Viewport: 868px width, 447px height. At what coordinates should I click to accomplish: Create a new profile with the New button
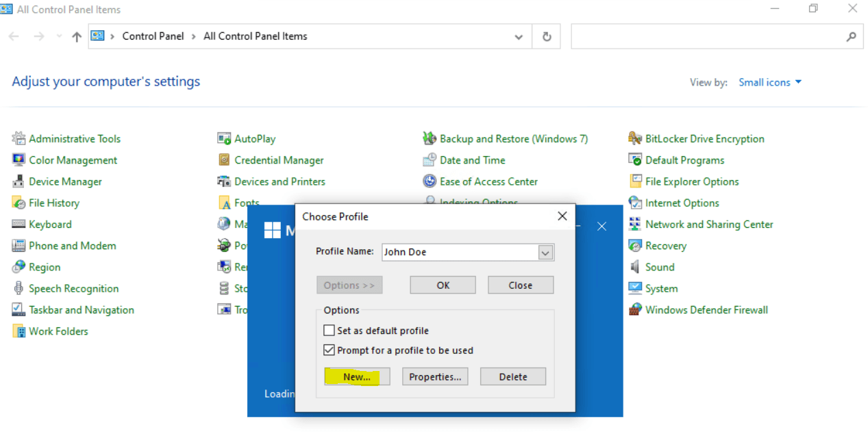click(x=356, y=376)
